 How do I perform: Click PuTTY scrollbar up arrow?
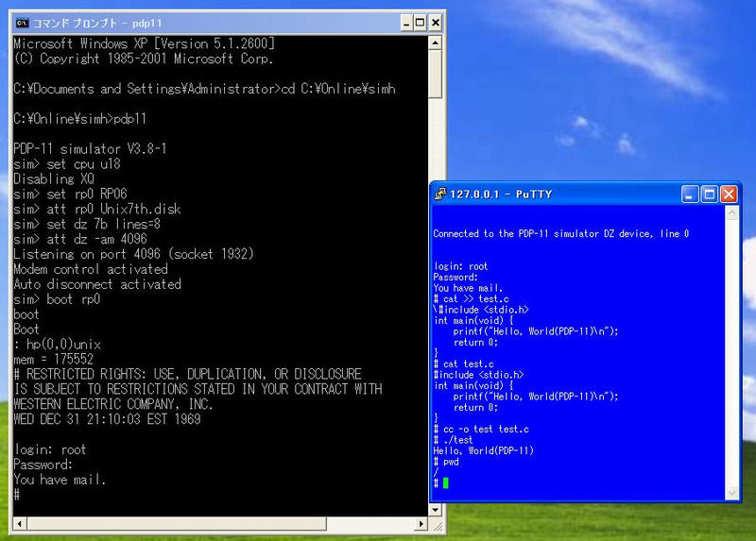[x=731, y=212]
